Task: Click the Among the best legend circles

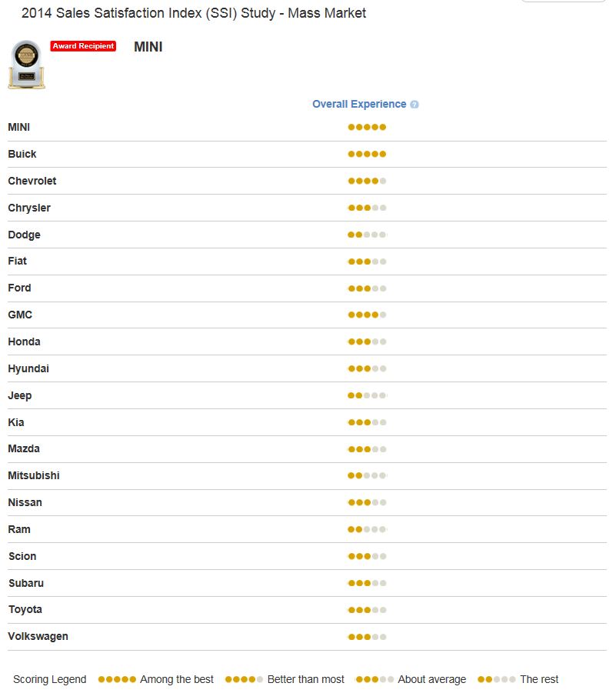Action: pos(117,679)
